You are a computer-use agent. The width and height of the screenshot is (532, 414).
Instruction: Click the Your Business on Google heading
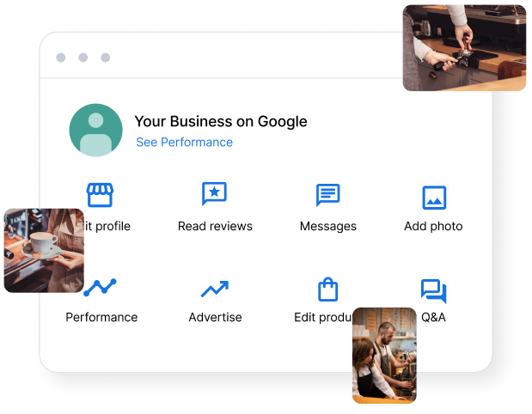coord(221,121)
